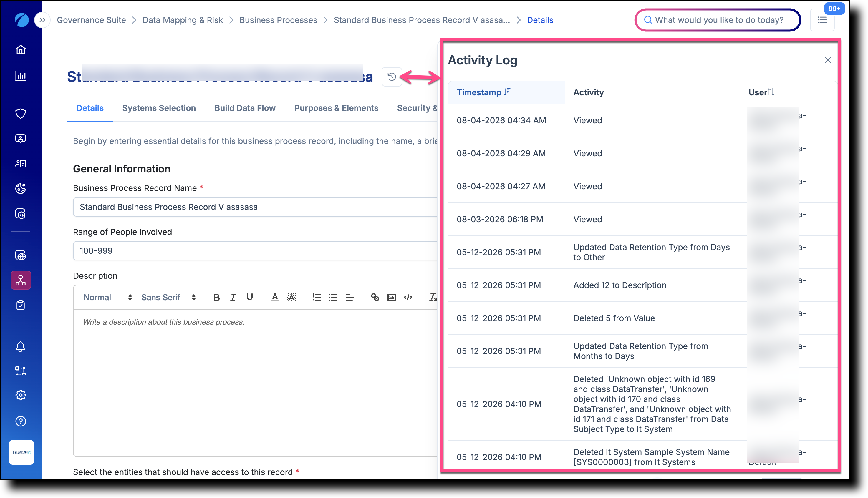Viewport: 868px width, 498px height.
Task: Open Standard Business Process Record breadcrumb
Action: [x=422, y=20]
